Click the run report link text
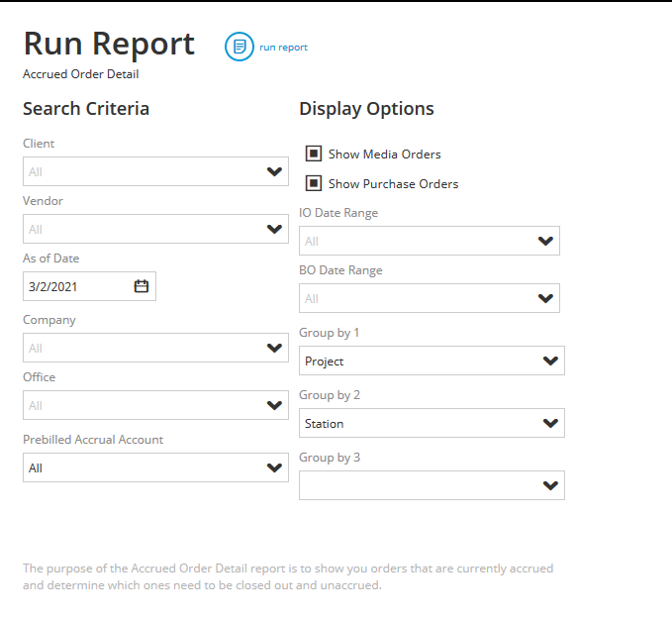Screen dimensions: 672x620 pyautogui.click(x=283, y=48)
